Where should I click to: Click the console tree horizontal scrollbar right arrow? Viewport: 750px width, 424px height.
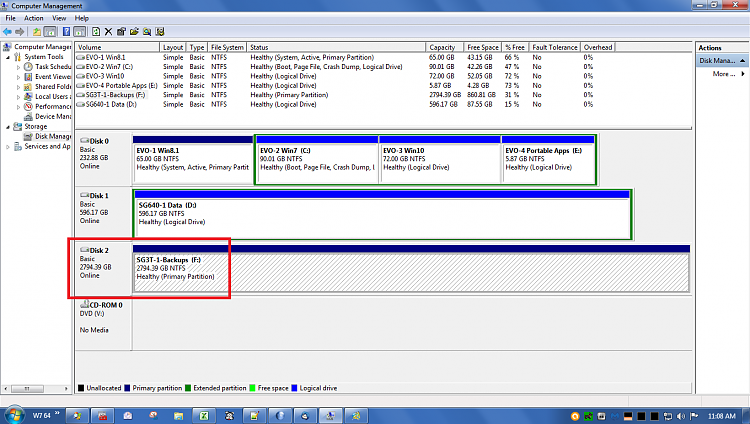point(66,389)
